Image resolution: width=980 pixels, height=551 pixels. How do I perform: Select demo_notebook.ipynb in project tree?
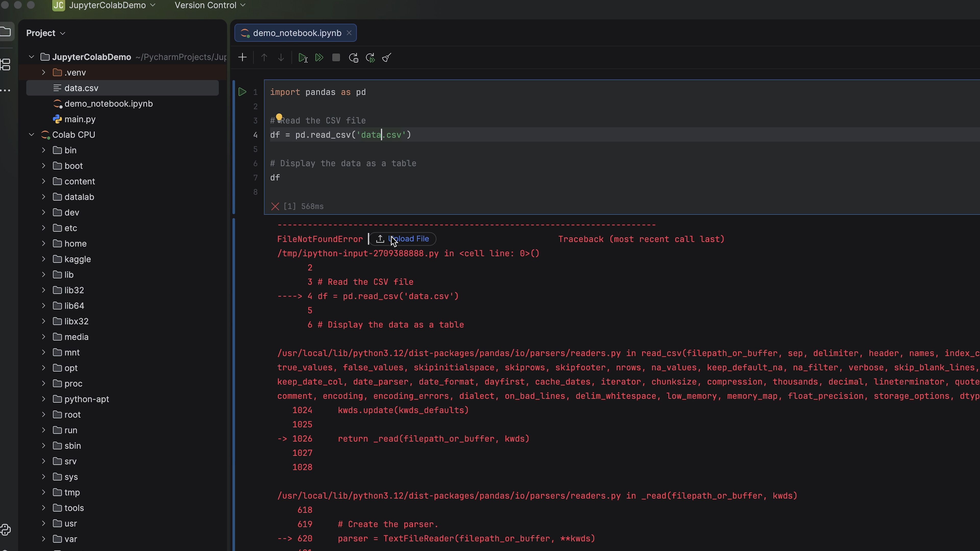click(122, 103)
